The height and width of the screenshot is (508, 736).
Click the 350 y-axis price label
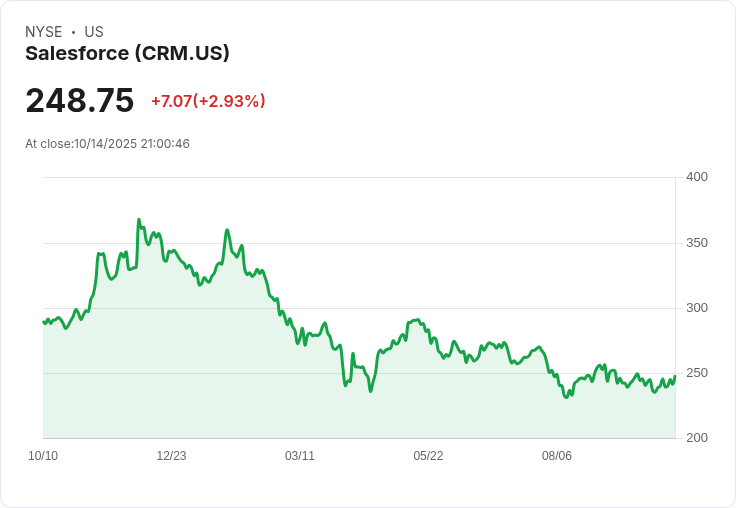[696, 243]
